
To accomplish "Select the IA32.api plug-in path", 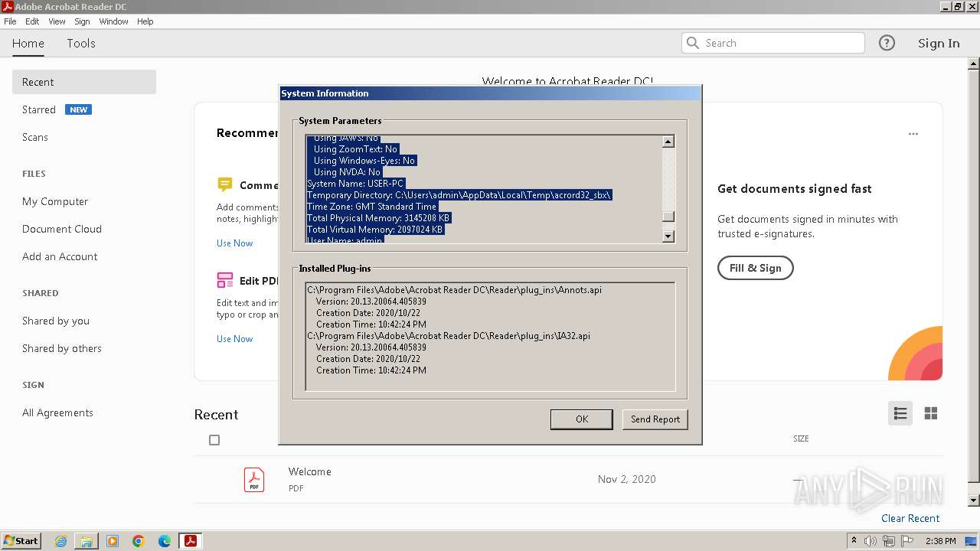I will (x=449, y=336).
